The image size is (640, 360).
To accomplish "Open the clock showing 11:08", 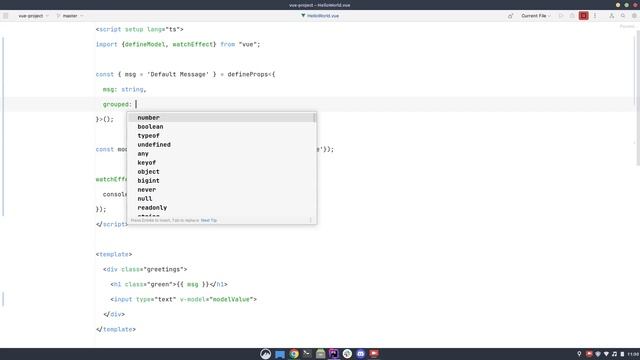I will point(633,354).
